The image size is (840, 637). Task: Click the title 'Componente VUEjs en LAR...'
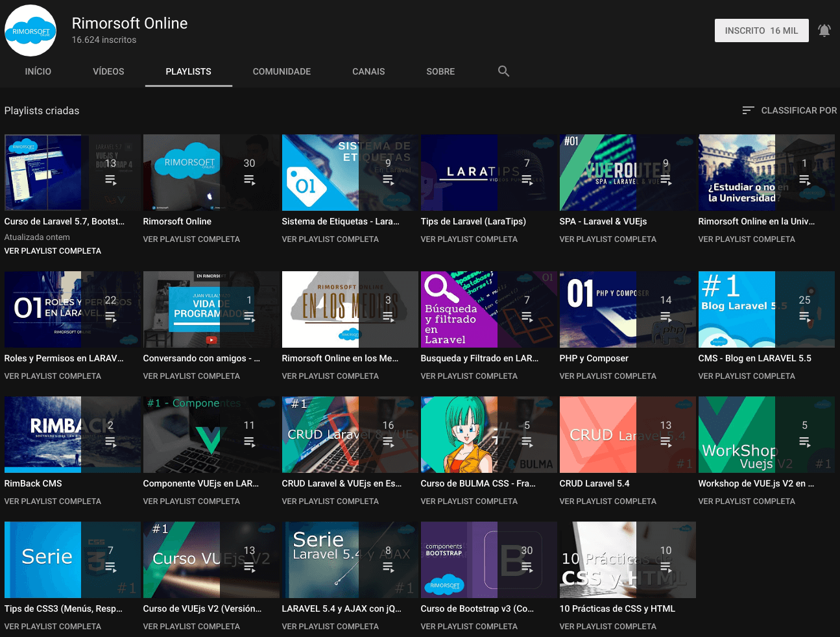200,483
